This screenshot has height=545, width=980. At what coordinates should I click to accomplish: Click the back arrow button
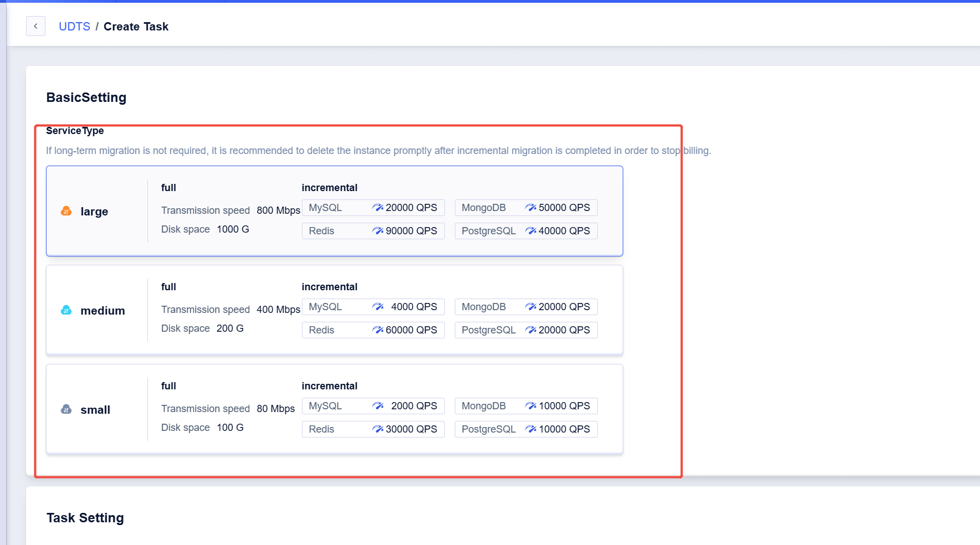coord(35,26)
